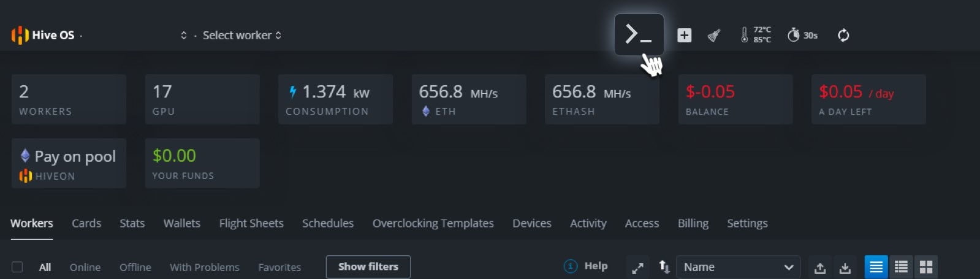Viewport: 980px width, 279px height.
Task: Click the upload export icon
Action: click(x=820, y=267)
